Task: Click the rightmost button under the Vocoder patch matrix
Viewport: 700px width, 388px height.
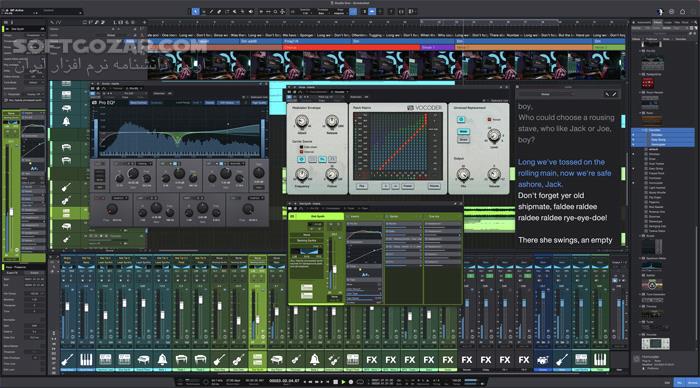Action: (434, 186)
